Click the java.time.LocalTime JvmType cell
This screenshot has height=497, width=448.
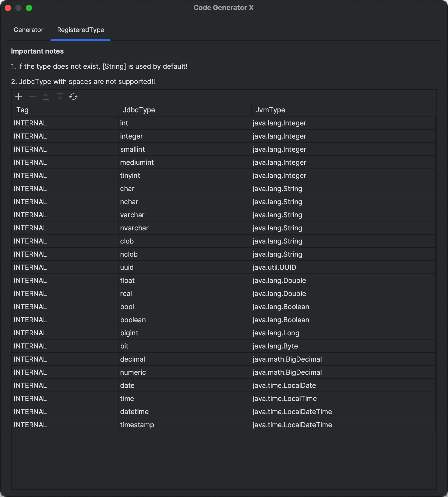point(343,399)
